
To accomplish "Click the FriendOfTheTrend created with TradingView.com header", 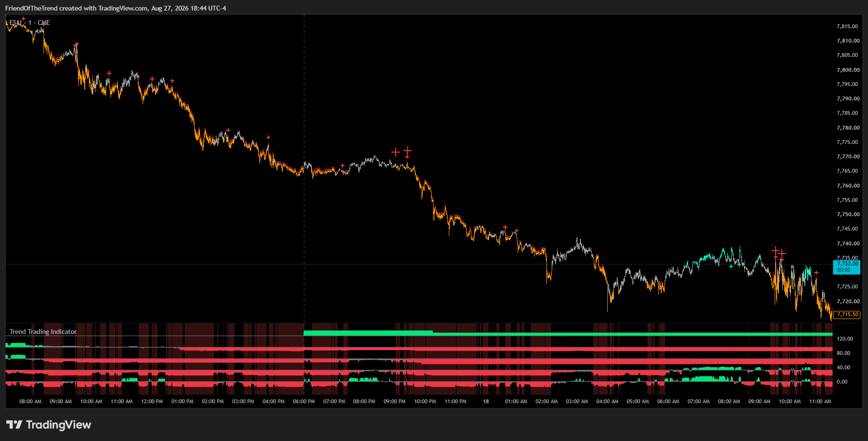I will (x=116, y=8).
